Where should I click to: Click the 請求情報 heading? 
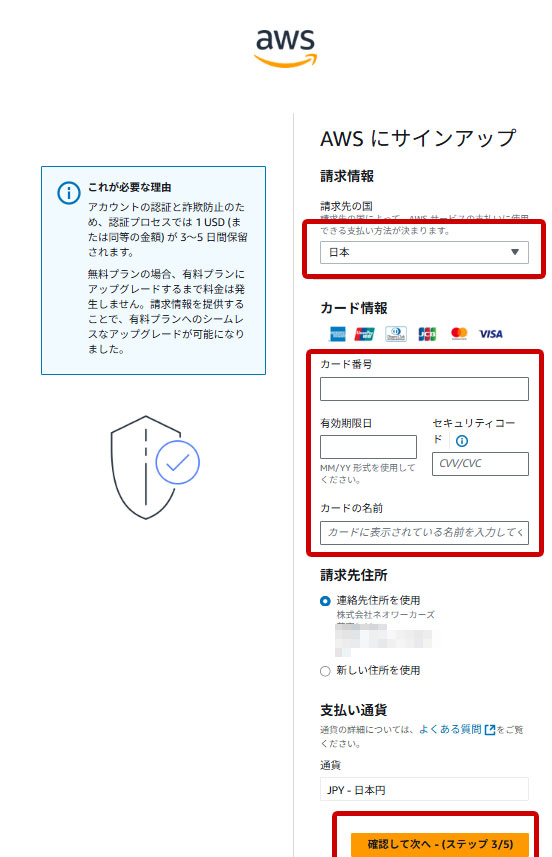click(x=347, y=177)
